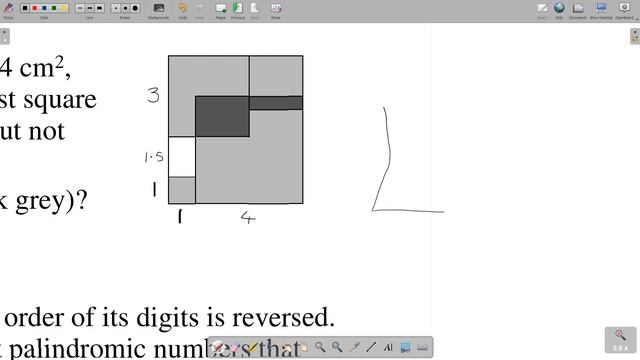This screenshot has height=360, width=640.
Task: Choose the small eraser size
Action: pos(116,8)
